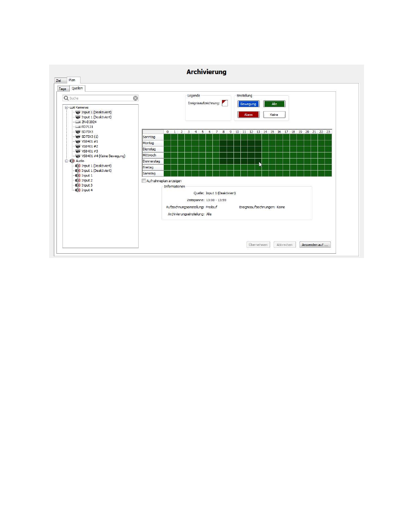
Task: Focus the Suche search input field
Action: 100,98
